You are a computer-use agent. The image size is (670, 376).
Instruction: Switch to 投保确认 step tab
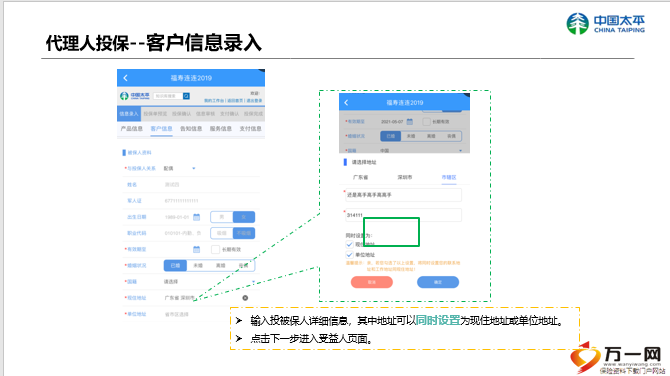pyautogui.click(x=182, y=114)
